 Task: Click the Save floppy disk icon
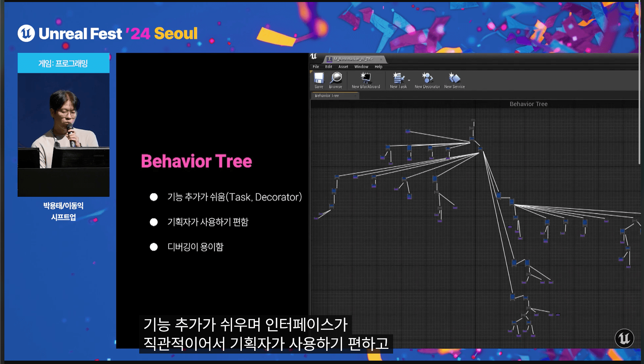[x=318, y=78]
